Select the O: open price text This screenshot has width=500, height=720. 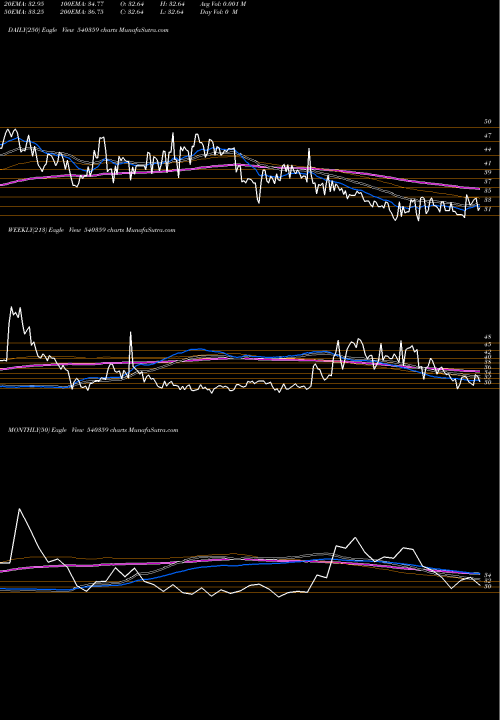click(132, 4)
